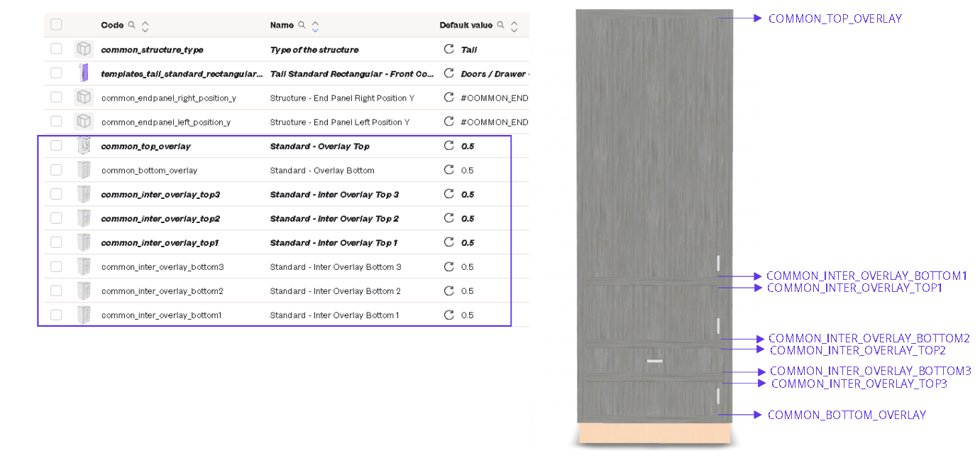Click the cabinet icon for common_inter_overlay_top1

click(x=84, y=242)
